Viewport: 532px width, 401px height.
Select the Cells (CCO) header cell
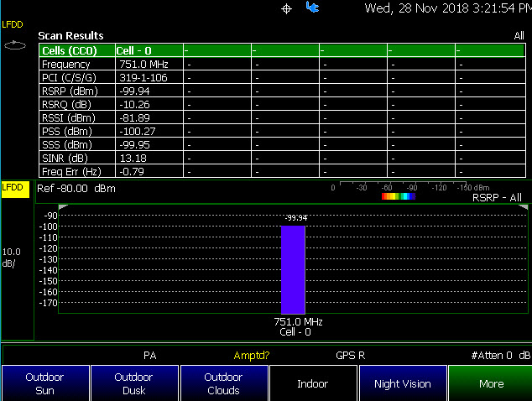coord(77,50)
